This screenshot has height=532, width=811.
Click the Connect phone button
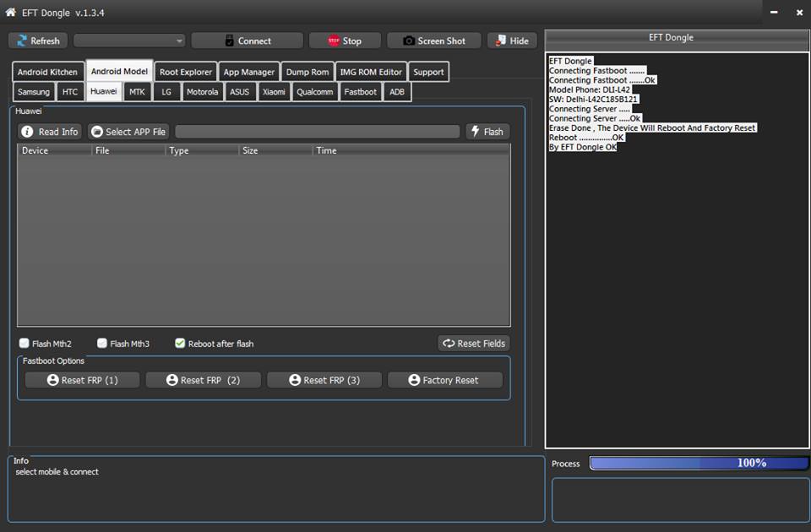coord(247,41)
